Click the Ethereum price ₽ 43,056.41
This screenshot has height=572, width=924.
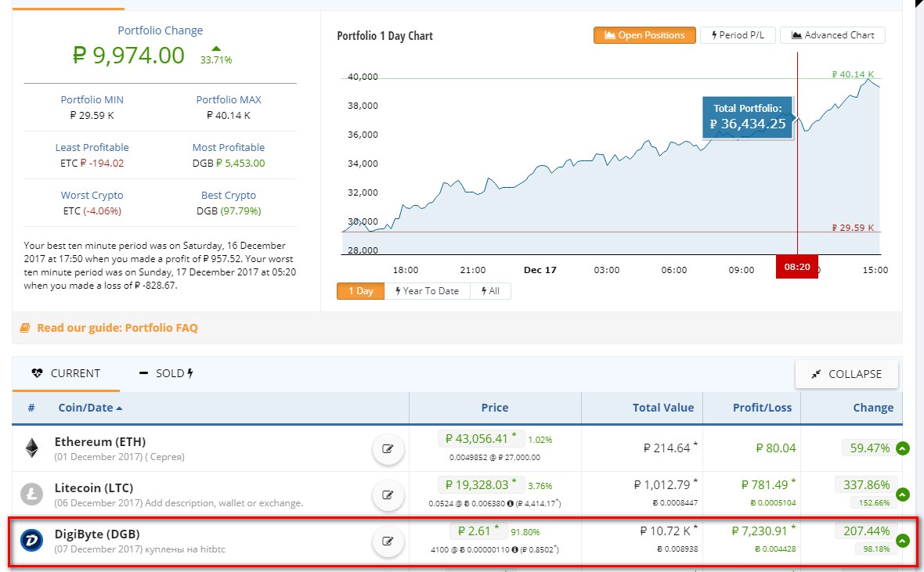click(481, 438)
